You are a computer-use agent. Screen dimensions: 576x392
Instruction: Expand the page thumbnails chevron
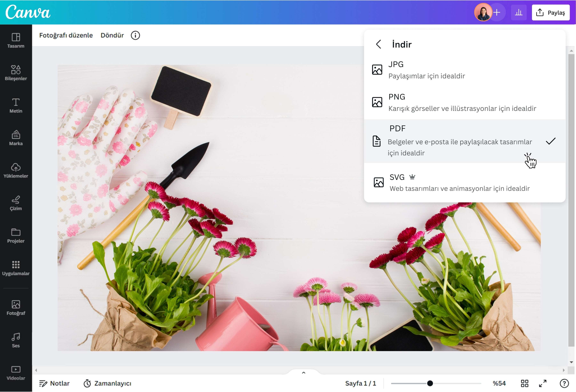pos(304,372)
